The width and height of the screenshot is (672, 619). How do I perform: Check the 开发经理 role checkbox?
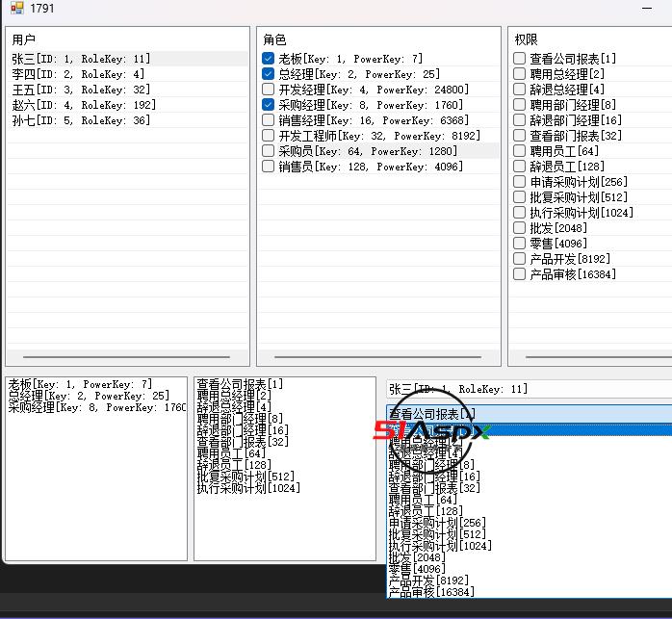click(269, 90)
